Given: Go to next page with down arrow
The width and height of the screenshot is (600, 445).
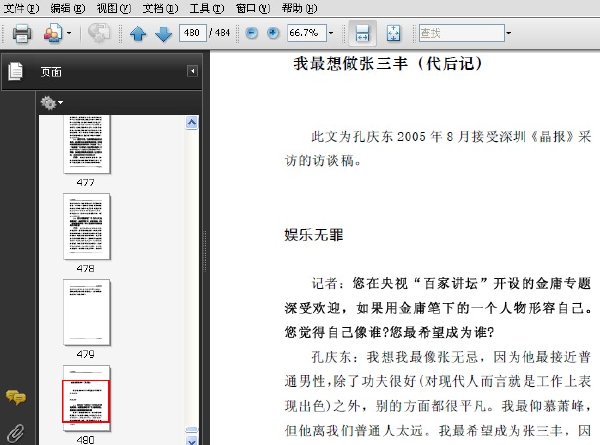Looking at the screenshot, I should [x=163, y=34].
